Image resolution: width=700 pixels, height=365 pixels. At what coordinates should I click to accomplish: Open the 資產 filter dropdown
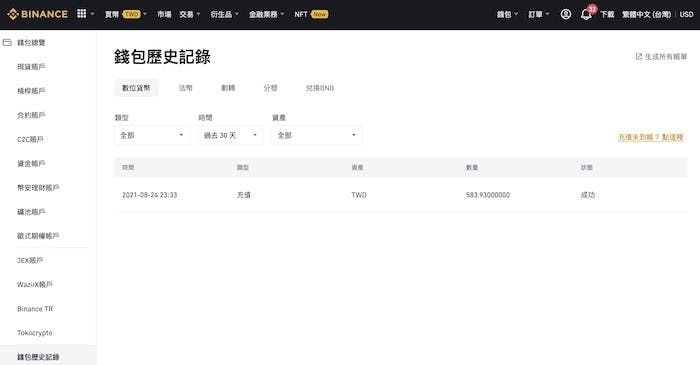pyautogui.click(x=317, y=135)
